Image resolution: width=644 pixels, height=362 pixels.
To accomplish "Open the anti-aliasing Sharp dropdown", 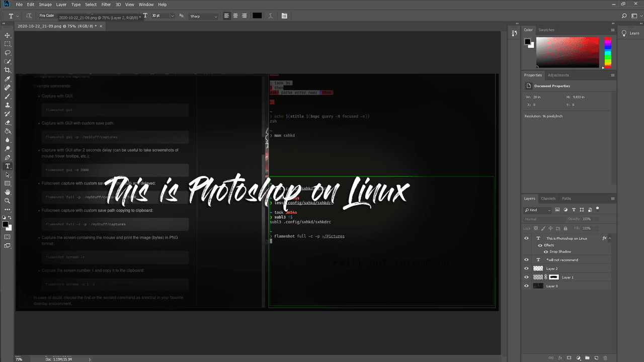I will click(203, 16).
